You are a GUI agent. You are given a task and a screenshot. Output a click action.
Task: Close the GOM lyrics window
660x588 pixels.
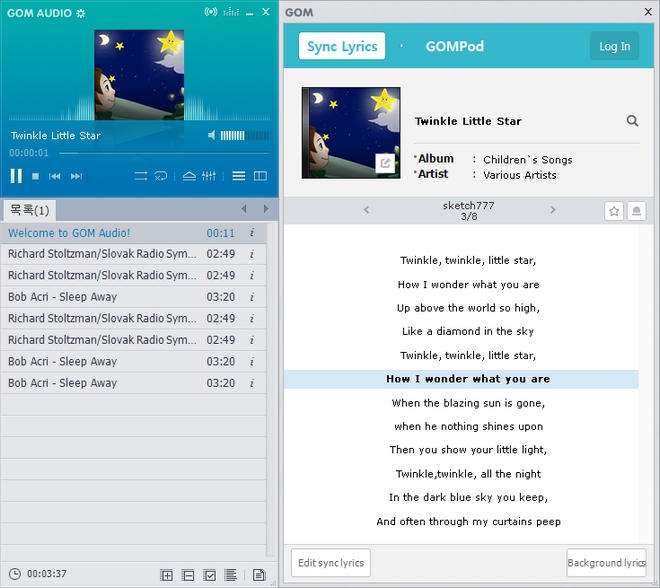point(648,12)
